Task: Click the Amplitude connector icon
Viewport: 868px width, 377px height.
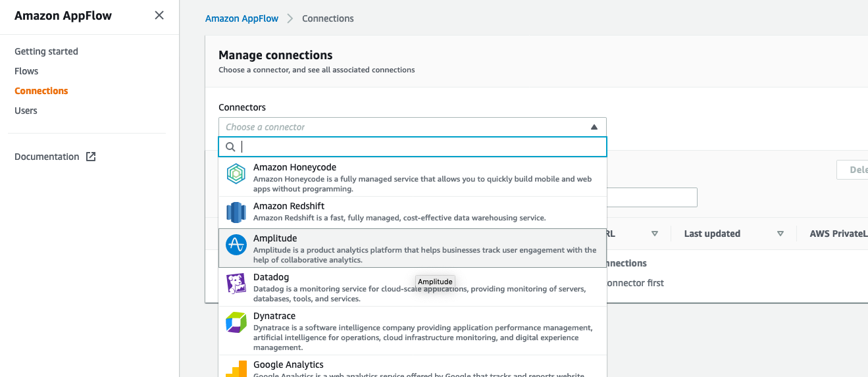Action: point(236,245)
